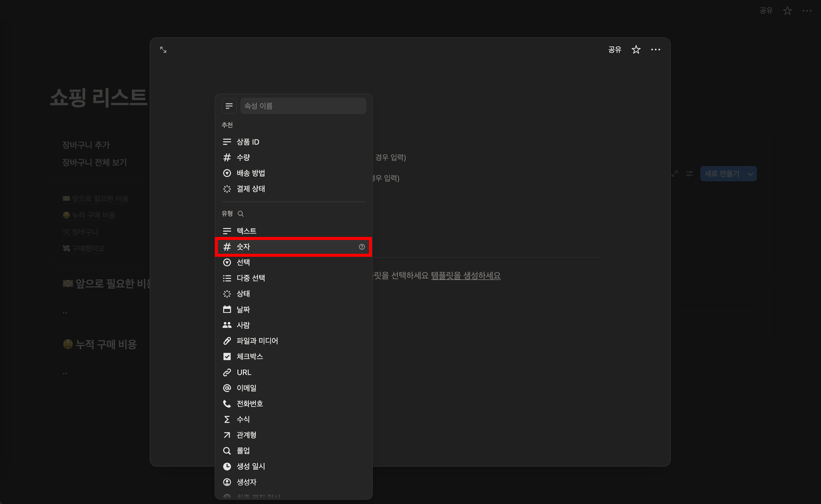This screenshot has height=504, width=821.
Task: Open the 템플릿을 생성하세요 link
Action: (465, 276)
